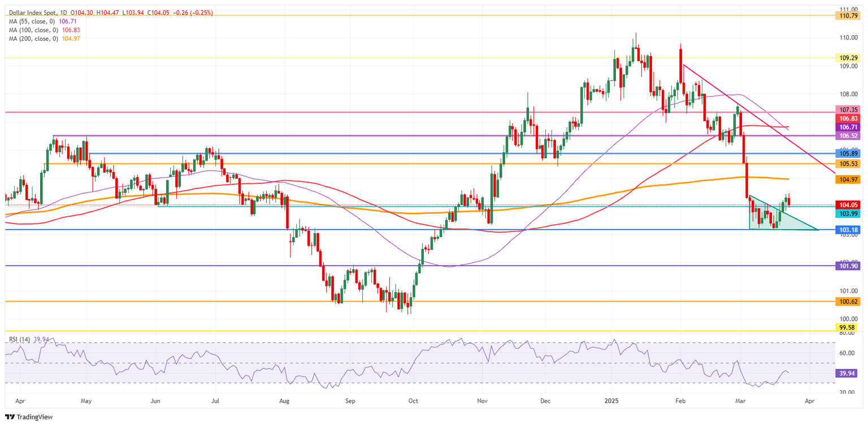Select the Mar label on the time axis
868x426 pixels.
(x=740, y=400)
